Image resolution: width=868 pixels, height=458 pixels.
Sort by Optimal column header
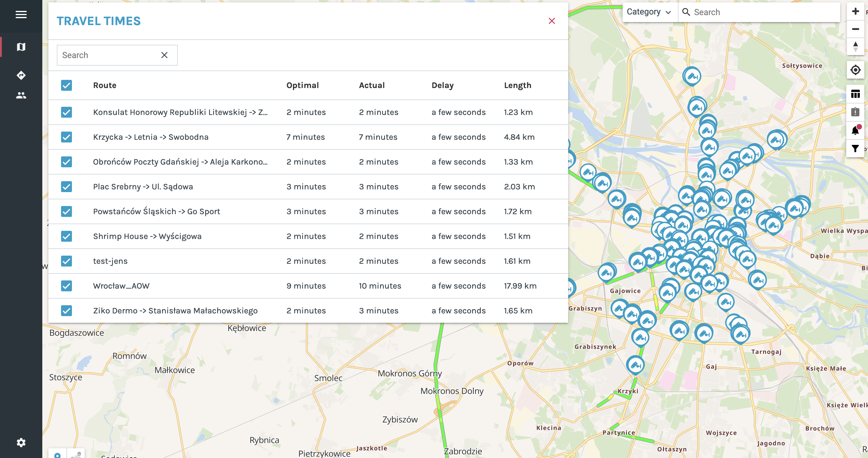click(302, 85)
